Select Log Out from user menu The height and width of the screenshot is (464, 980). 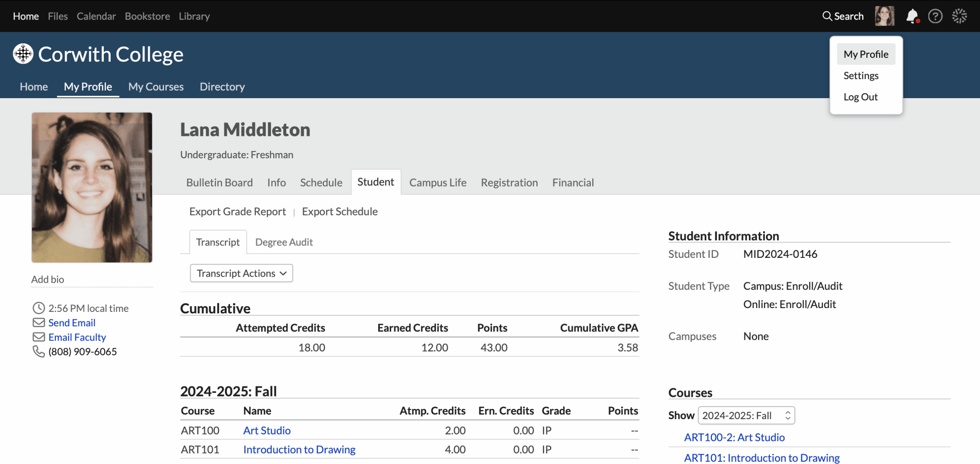860,97
